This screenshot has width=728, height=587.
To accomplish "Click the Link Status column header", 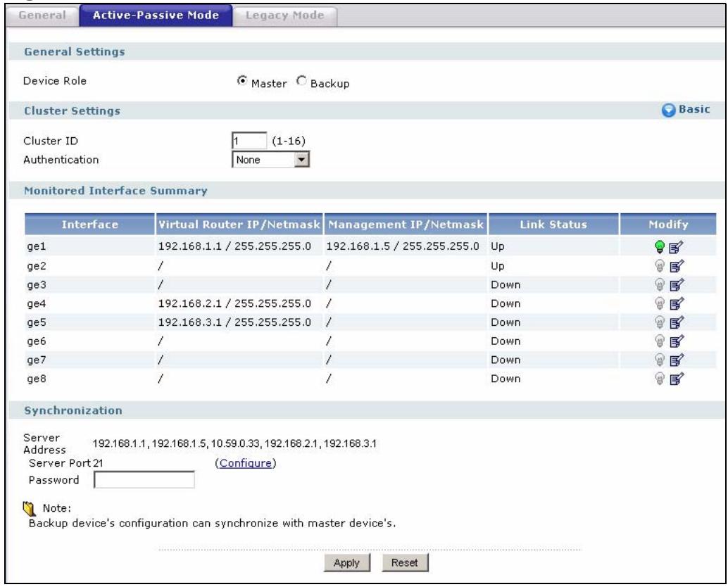I will click(x=553, y=225).
